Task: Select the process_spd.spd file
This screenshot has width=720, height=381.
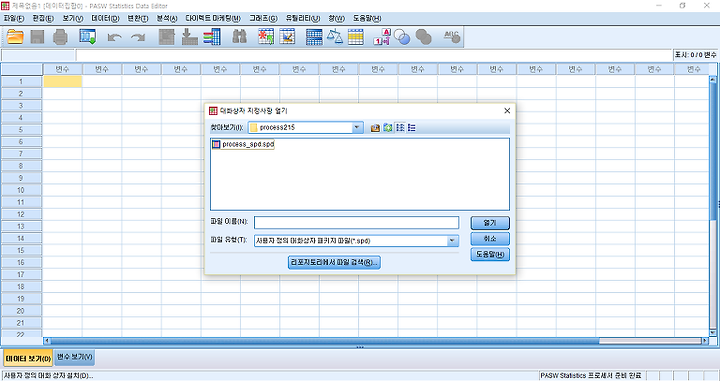Action: point(243,144)
